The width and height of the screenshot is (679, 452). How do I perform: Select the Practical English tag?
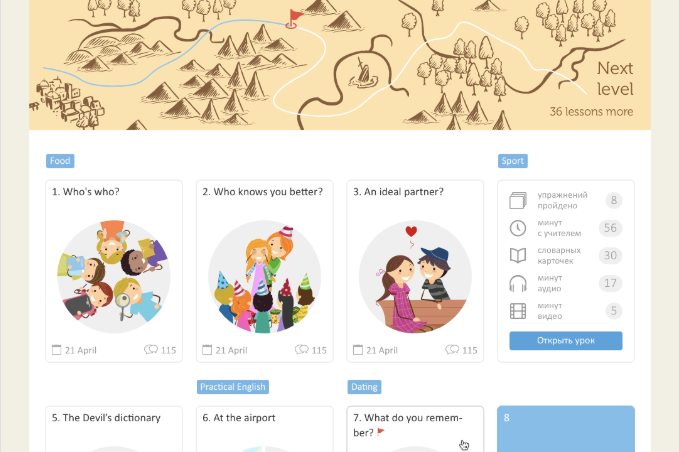233,387
